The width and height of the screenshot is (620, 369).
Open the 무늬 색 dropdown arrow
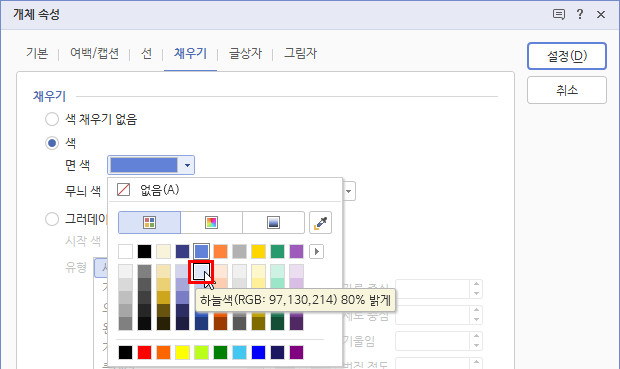click(x=348, y=191)
